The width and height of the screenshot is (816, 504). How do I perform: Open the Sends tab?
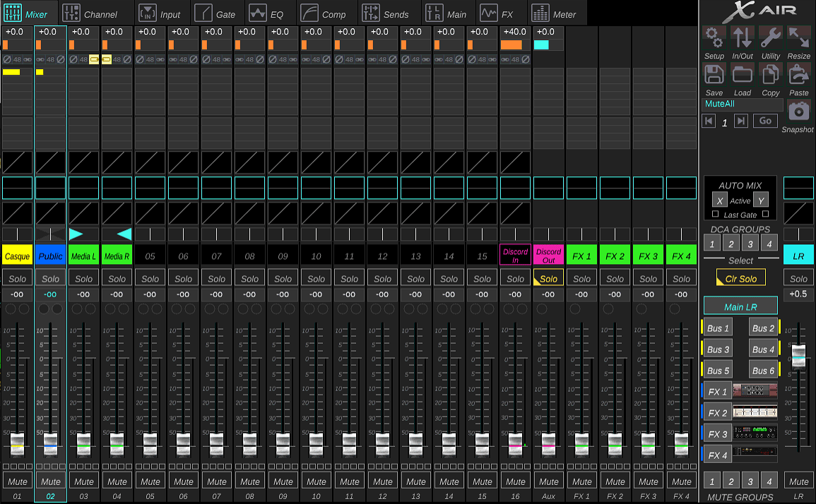tap(385, 13)
